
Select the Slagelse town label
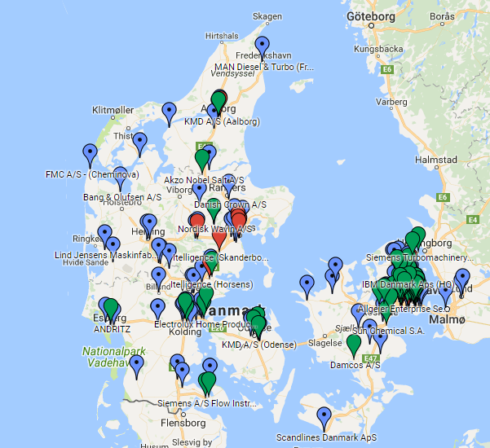325,343
